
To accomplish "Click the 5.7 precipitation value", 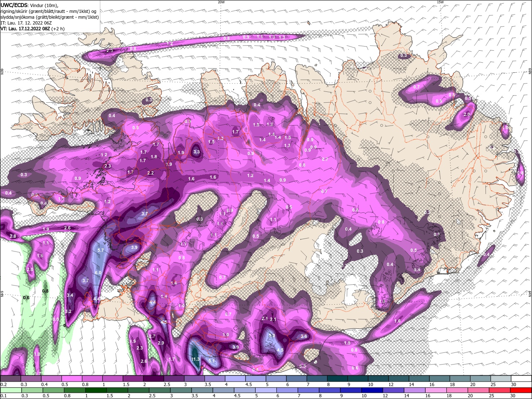I will click(100, 250).
